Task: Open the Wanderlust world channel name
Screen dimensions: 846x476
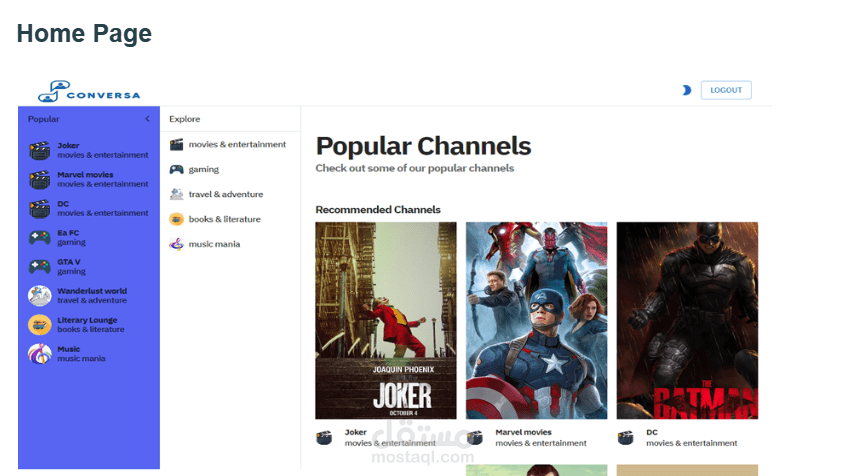Action: click(92, 291)
